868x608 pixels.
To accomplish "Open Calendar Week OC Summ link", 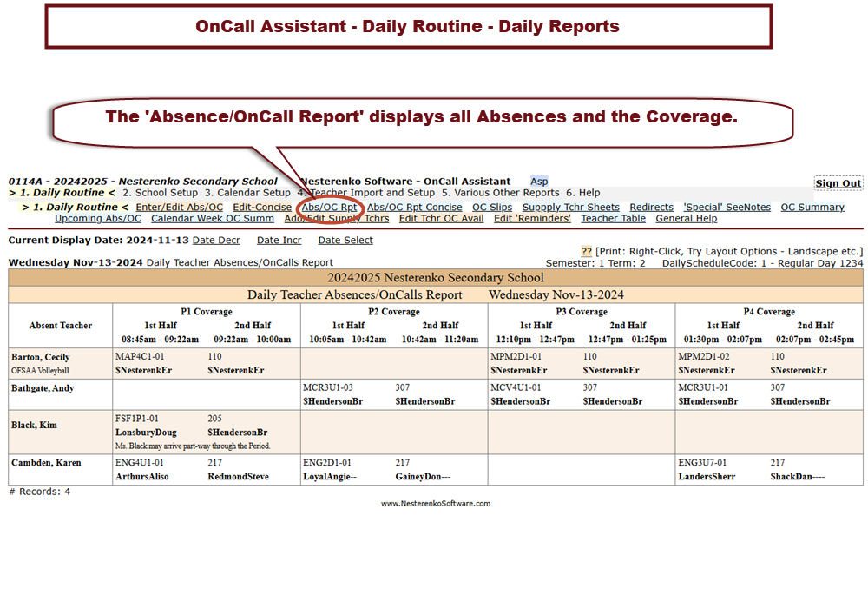I will coord(212,219).
